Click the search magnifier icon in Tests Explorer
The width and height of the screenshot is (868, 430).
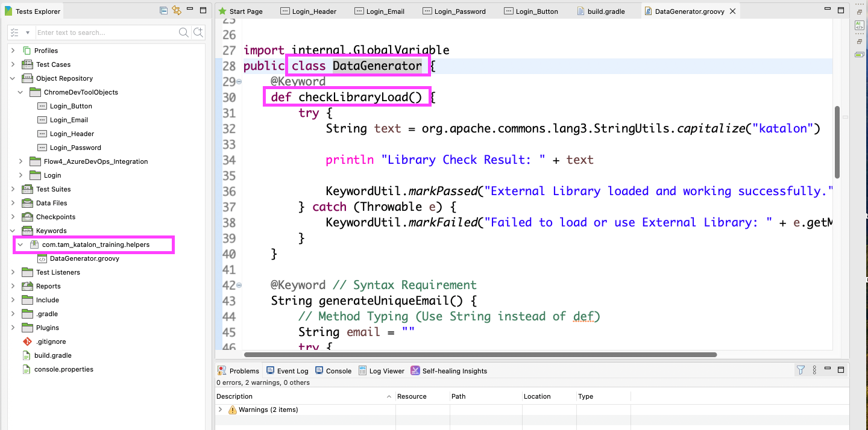coord(184,32)
